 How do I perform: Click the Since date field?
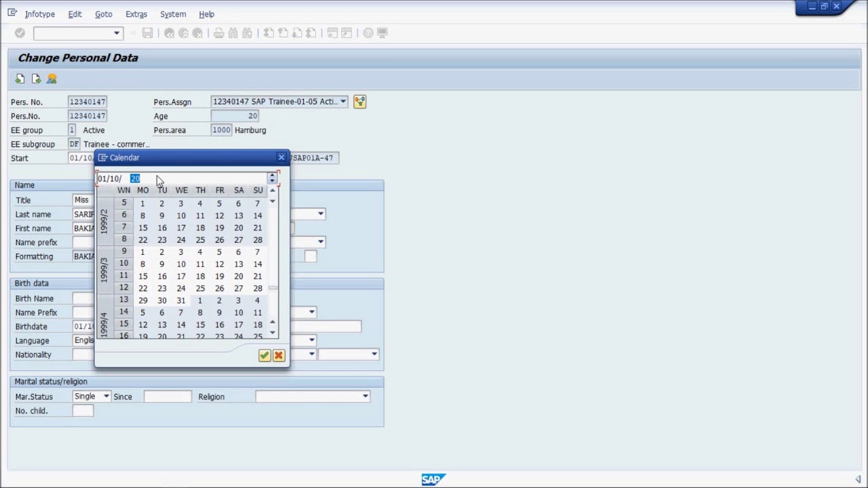point(167,396)
